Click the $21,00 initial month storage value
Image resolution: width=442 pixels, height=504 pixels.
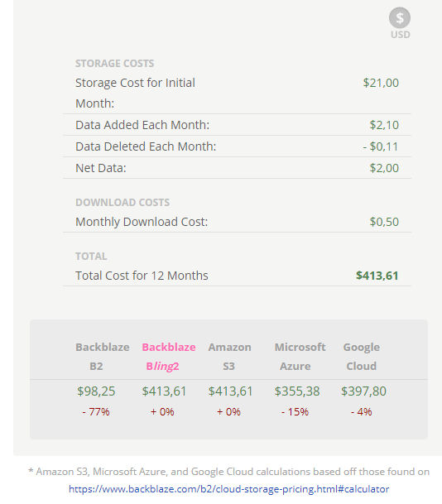click(x=381, y=83)
